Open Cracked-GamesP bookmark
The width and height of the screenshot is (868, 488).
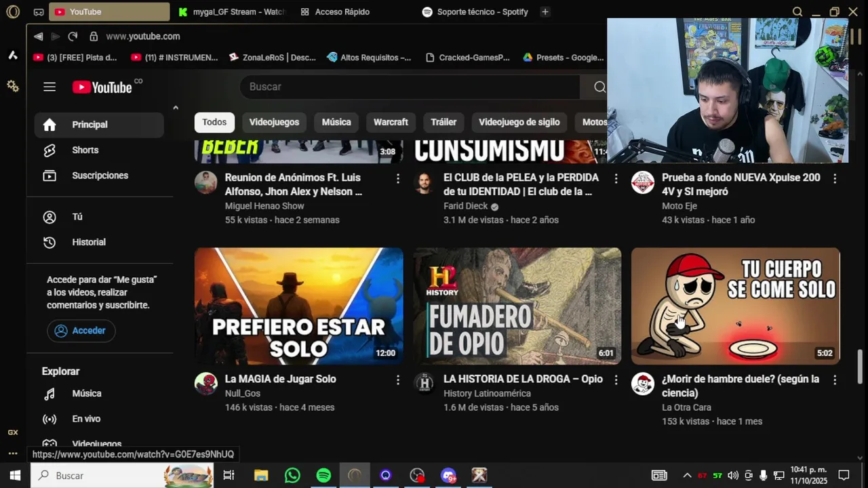click(x=467, y=58)
